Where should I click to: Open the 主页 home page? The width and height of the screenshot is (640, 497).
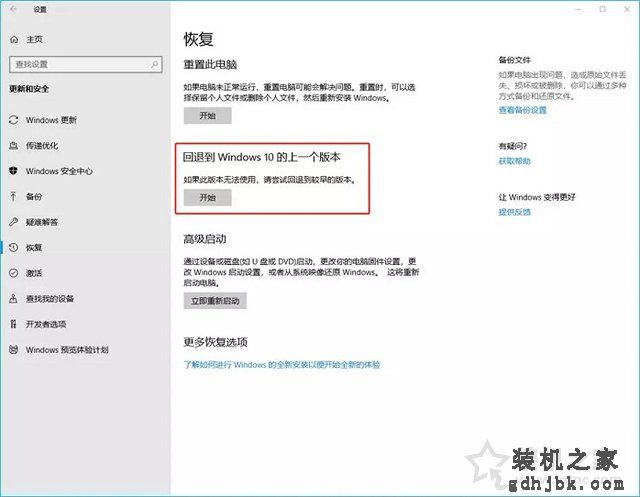[x=35, y=39]
